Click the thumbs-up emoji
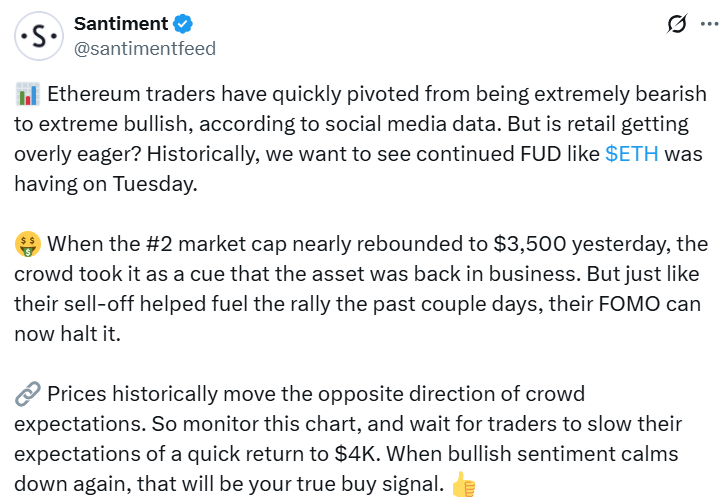Screen dimensions: 726x502 [462, 485]
